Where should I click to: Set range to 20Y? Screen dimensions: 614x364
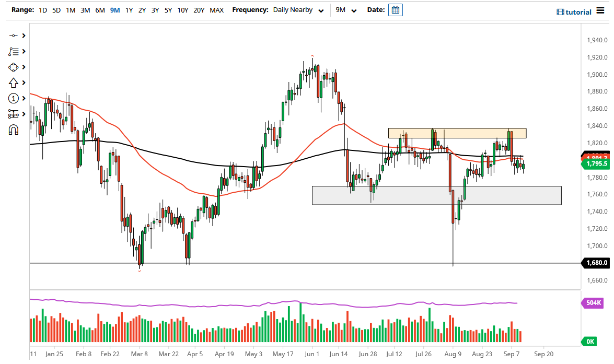click(199, 10)
